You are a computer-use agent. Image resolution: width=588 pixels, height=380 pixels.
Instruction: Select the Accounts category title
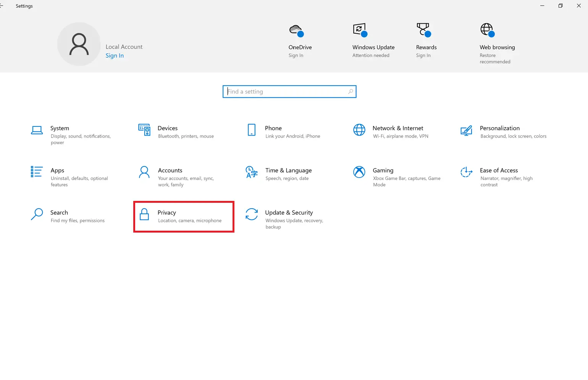point(170,170)
